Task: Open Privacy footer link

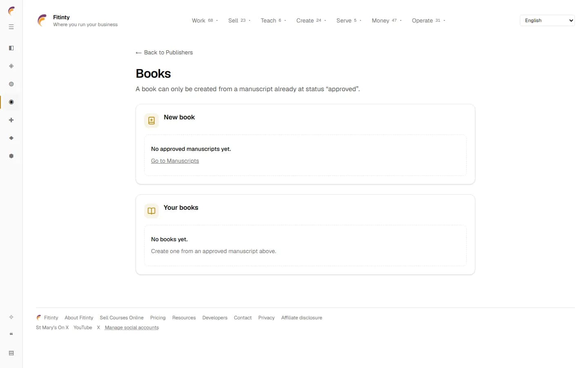Action: click(266, 318)
